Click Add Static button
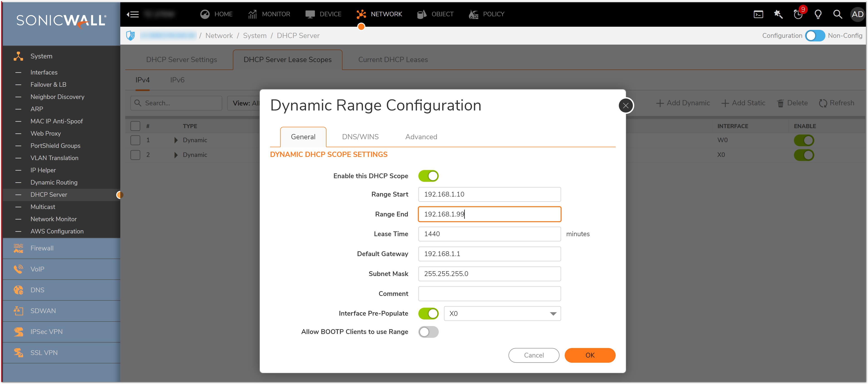This screenshot has height=384, width=868. [x=743, y=103]
